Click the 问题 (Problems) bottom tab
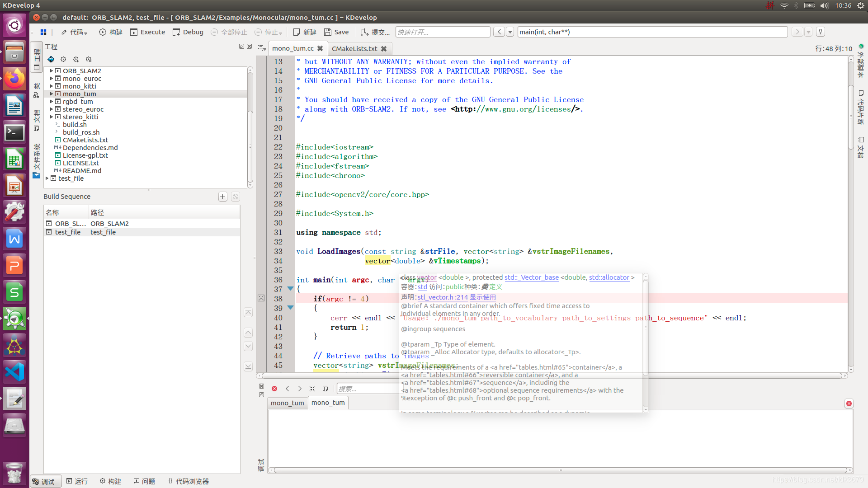 pos(144,482)
